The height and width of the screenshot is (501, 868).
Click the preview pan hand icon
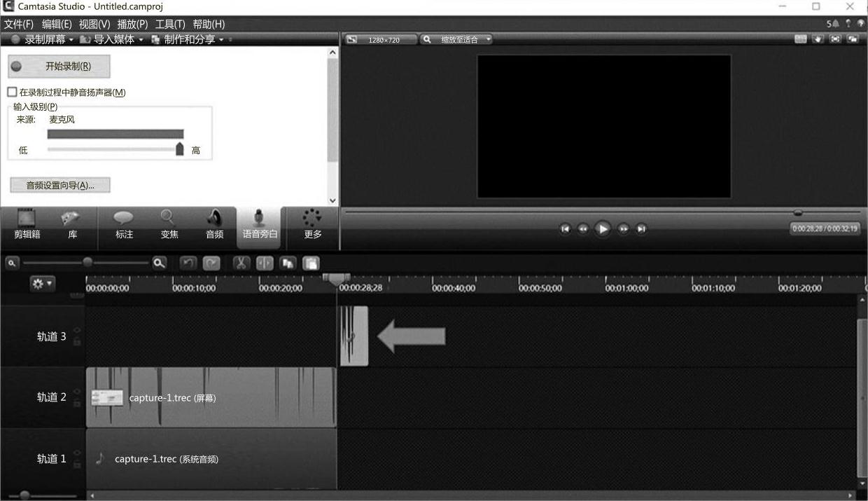tap(818, 39)
